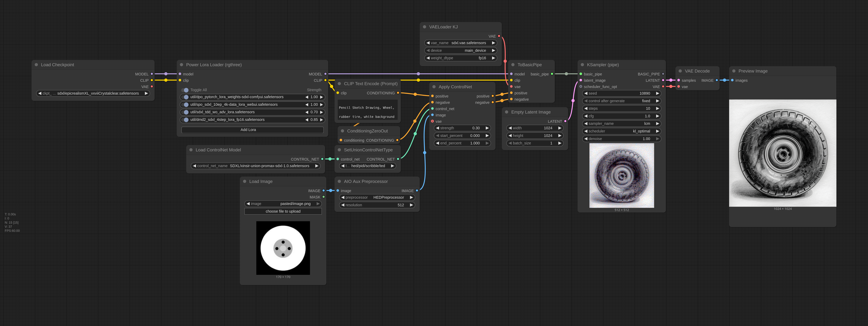Disable the sdxl_tdd_wo_adv lora toggle
The image size is (868, 326).
point(185,112)
